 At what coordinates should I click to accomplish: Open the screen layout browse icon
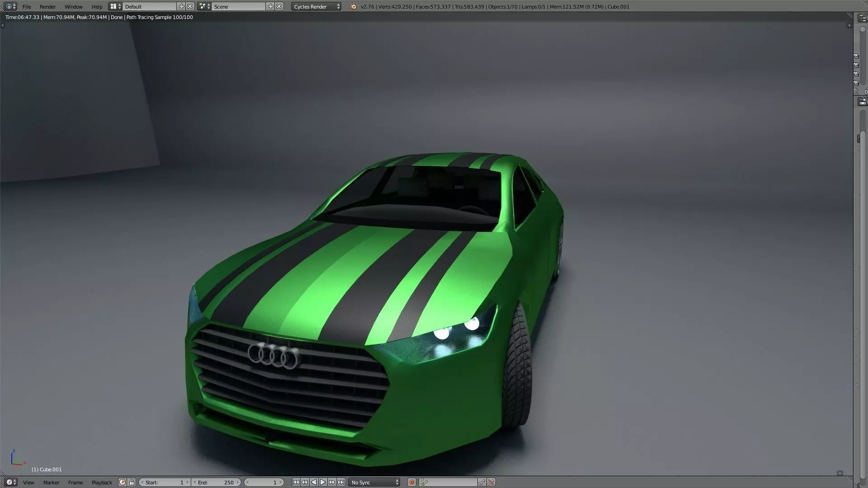tap(115, 6)
